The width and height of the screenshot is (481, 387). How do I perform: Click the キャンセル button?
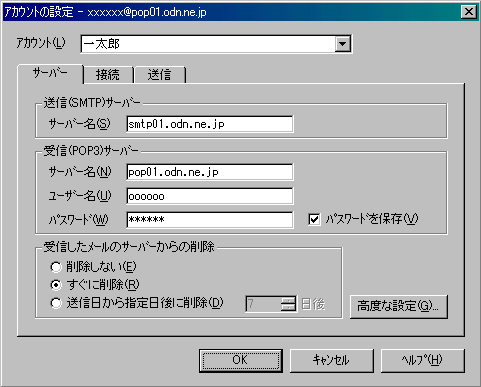pos(331,360)
